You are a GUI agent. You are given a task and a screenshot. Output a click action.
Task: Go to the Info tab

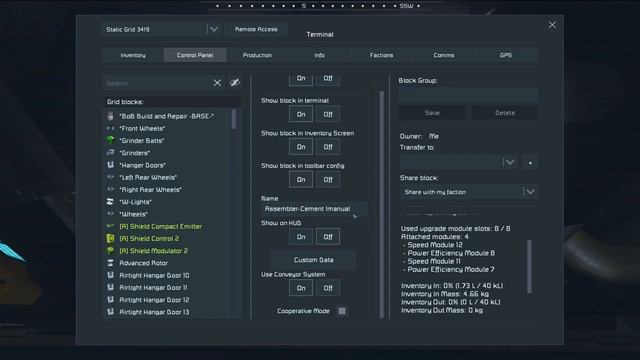tap(320, 55)
